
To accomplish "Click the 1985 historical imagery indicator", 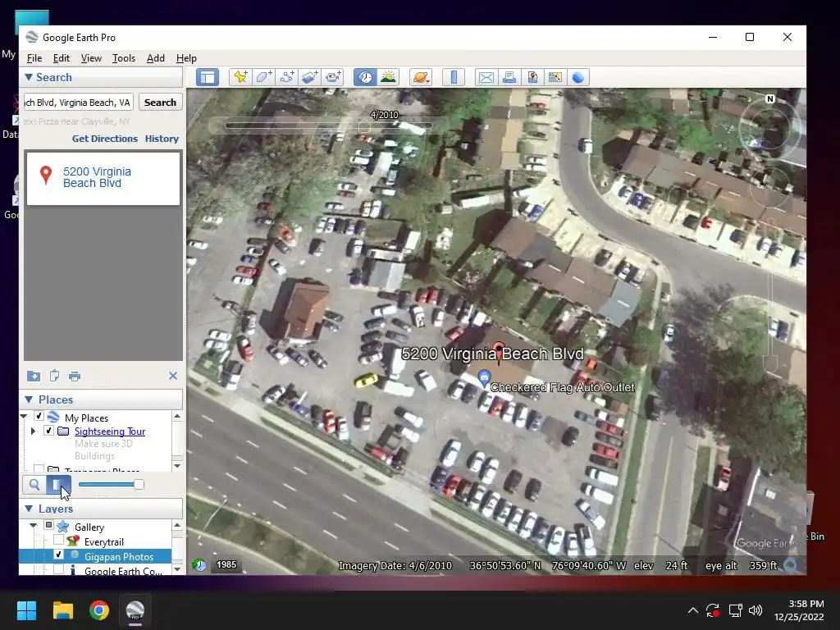I will (226, 564).
